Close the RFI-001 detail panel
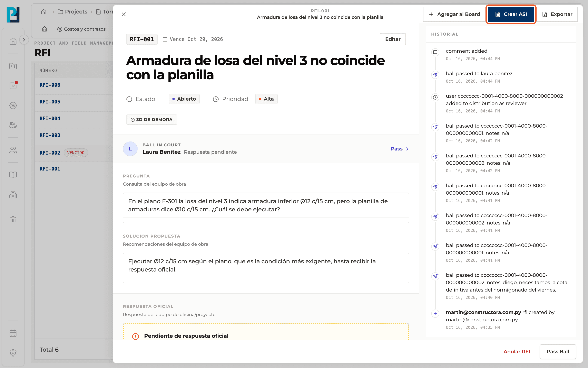Image resolution: width=588 pixels, height=368 pixels. 124,14
